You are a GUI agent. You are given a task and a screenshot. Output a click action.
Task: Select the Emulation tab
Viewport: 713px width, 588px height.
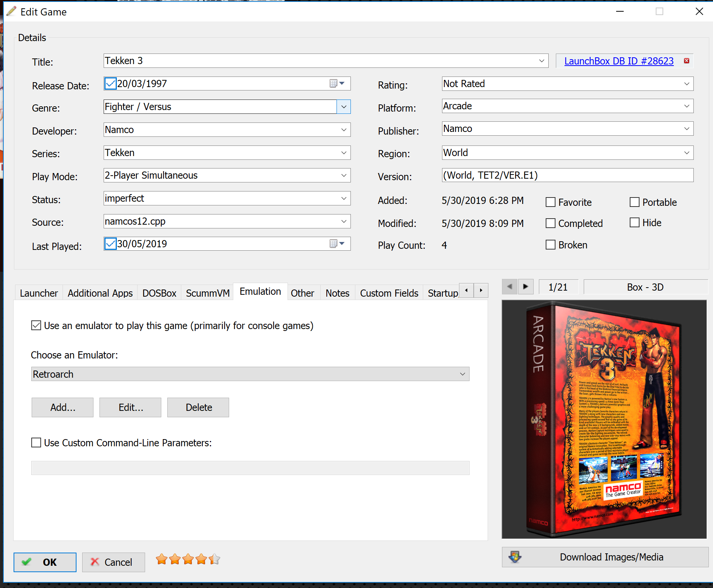pyautogui.click(x=260, y=291)
